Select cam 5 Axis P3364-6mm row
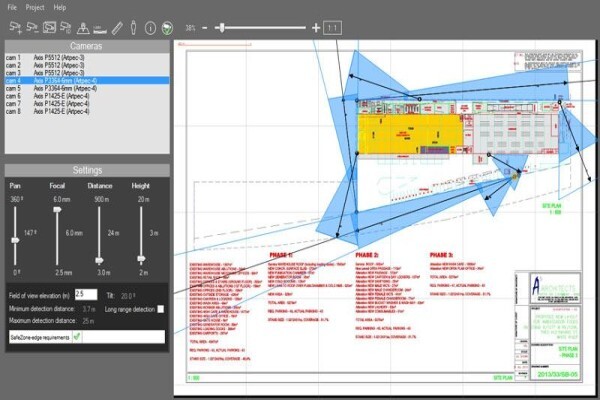The width and height of the screenshot is (600, 400). [87, 88]
